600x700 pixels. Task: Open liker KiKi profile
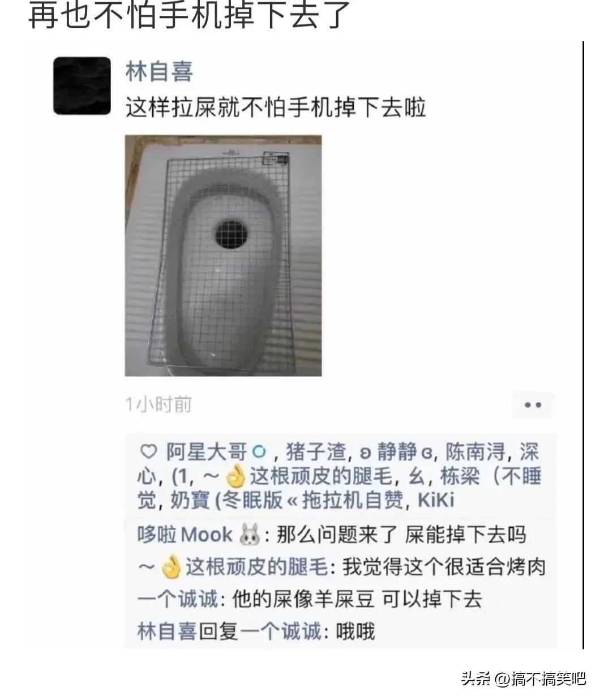[436, 501]
